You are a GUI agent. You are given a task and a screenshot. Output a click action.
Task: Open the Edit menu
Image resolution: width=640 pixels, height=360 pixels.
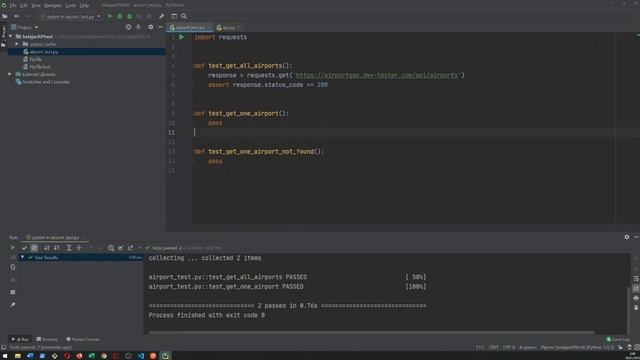tap(24, 5)
